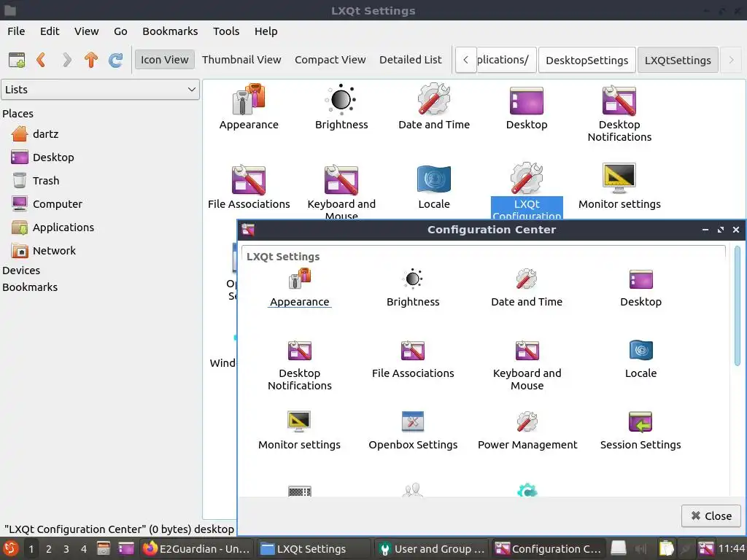Viewport: 747px width, 560px height.
Task: Open Trash in Places sidebar
Action: pos(36,181)
